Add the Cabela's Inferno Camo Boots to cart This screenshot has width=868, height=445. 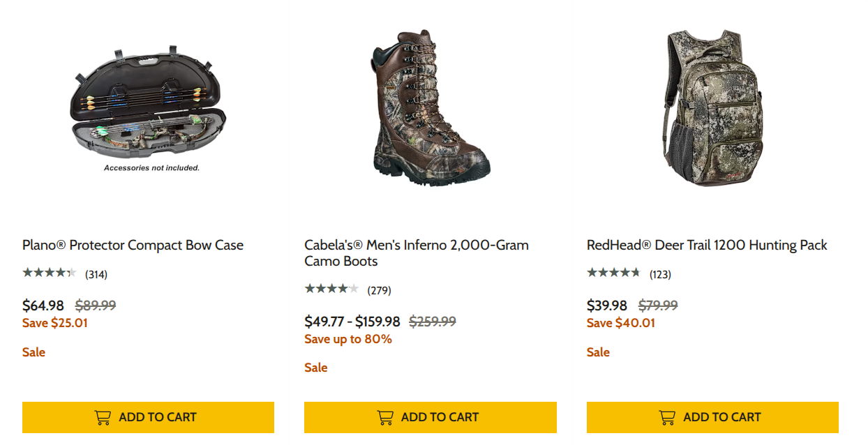point(430,416)
